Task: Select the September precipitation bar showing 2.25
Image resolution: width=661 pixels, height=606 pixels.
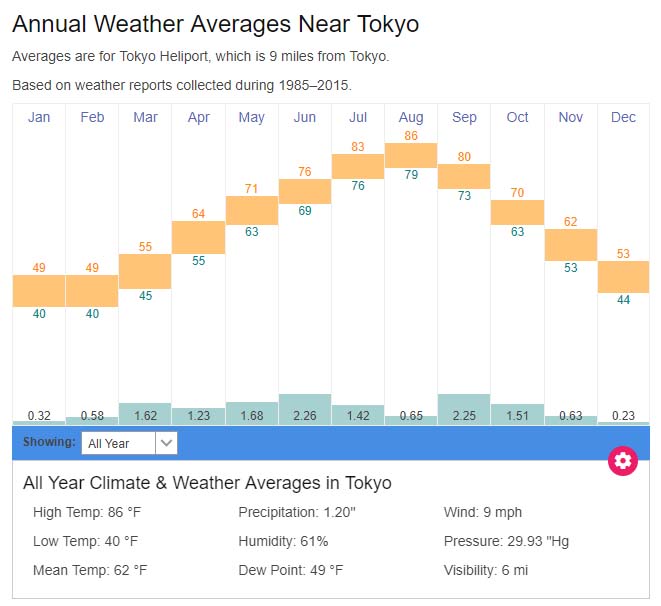Action: (464, 408)
